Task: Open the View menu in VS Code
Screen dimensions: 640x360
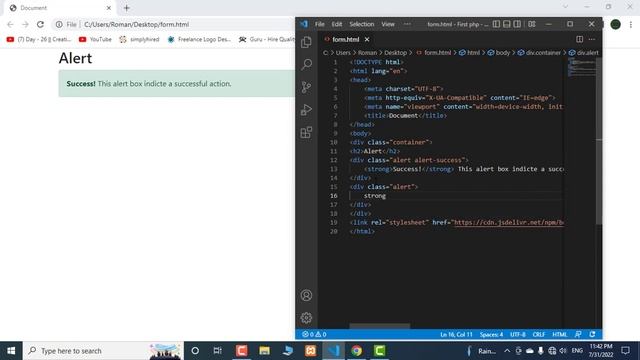Action: 388,24
